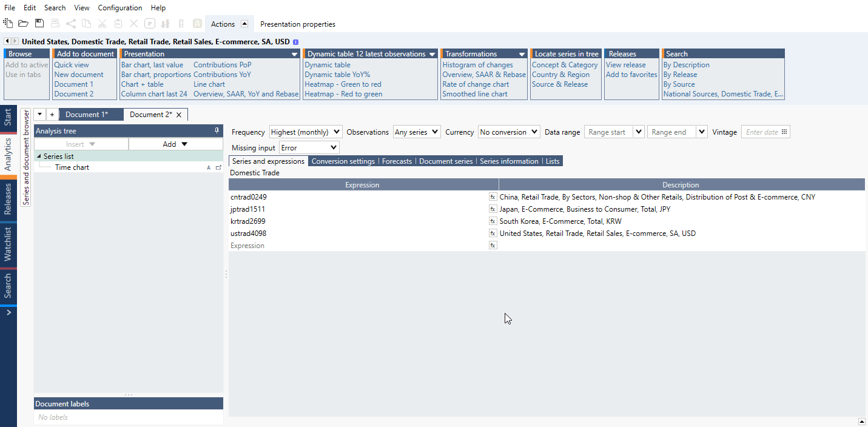Click the Save floppy-disk icon
The height and width of the screenshot is (427, 868).
pos(39,24)
